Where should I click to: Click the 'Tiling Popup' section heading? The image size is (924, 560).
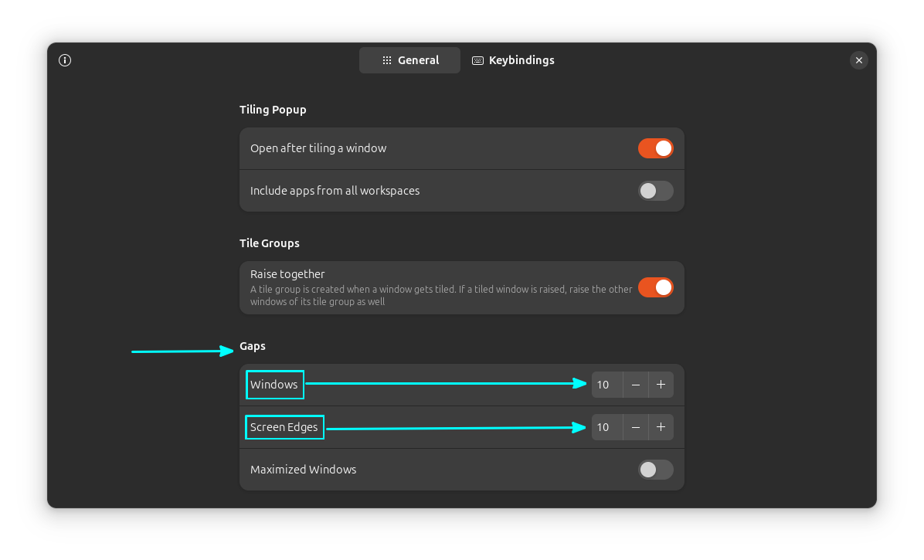(x=273, y=109)
